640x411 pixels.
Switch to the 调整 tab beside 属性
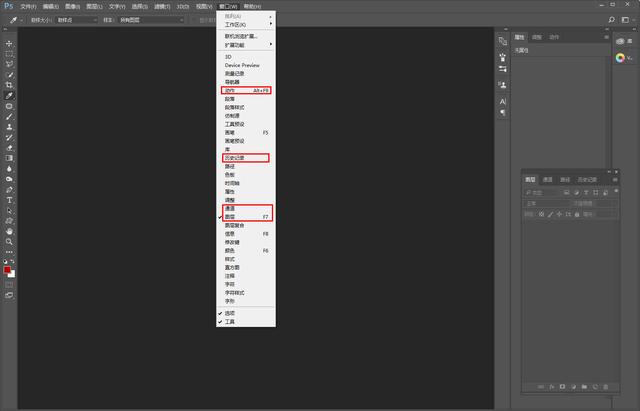tap(537, 37)
